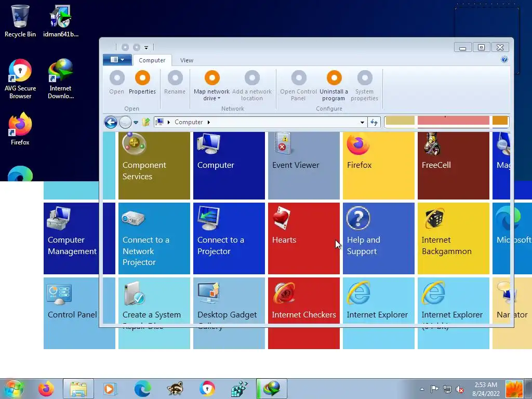Refresh the address bar location
Image resolution: width=532 pixels, height=399 pixels.
374,122
